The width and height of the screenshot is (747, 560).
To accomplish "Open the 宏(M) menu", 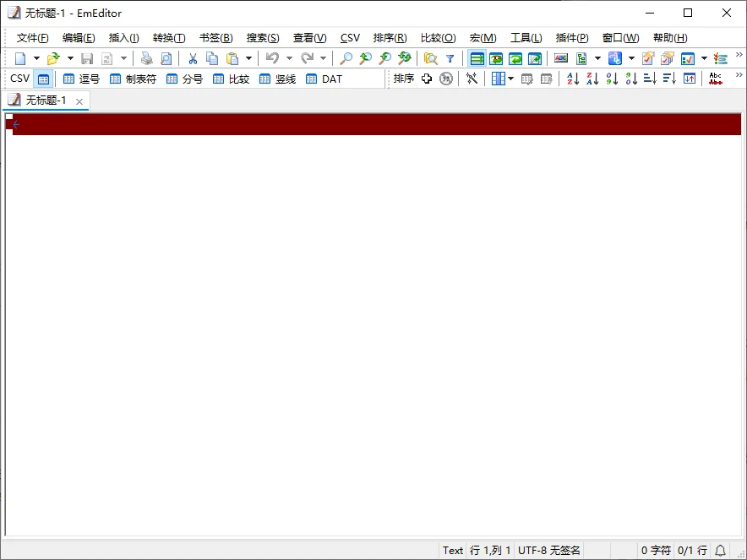I will tap(483, 38).
